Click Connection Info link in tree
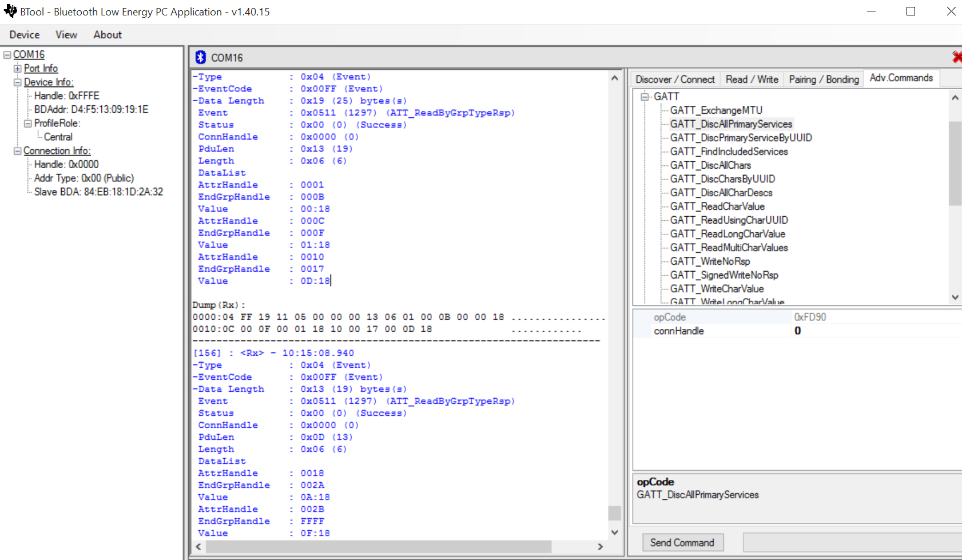The image size is (962, 560). 57,151
